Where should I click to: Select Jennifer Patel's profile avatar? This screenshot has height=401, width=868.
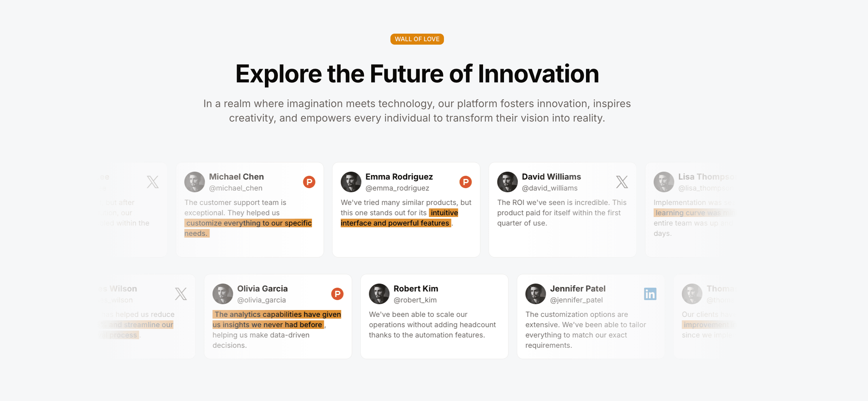click(536, 294)
